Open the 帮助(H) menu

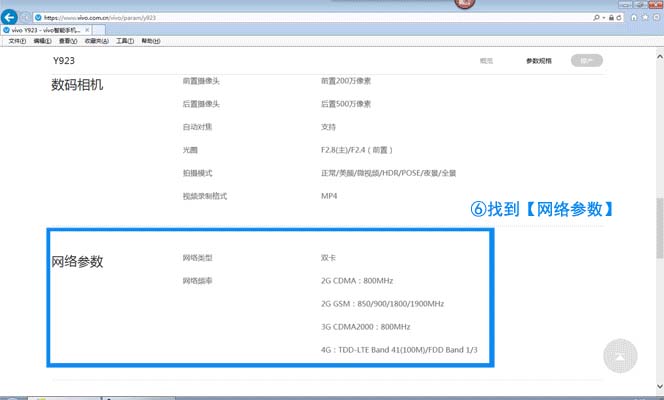click(x=151, y=42)
